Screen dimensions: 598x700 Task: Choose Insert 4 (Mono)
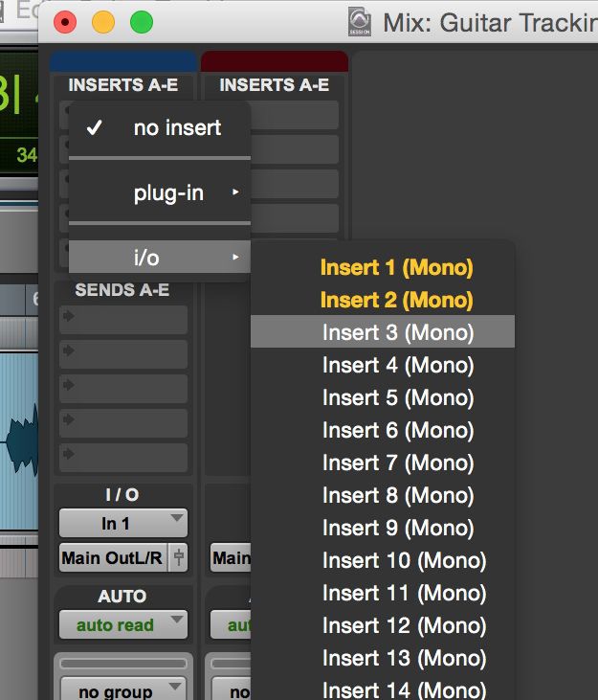click(383, 365)
